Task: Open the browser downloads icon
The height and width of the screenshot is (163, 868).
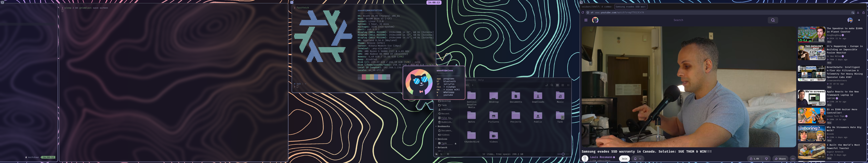Action: 858,13
